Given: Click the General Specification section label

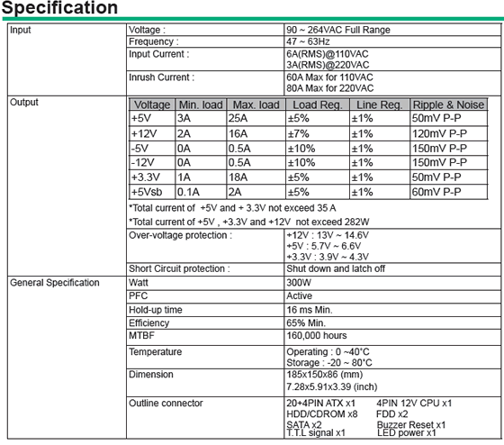Looking at the screenshot, I should (55, 283).
